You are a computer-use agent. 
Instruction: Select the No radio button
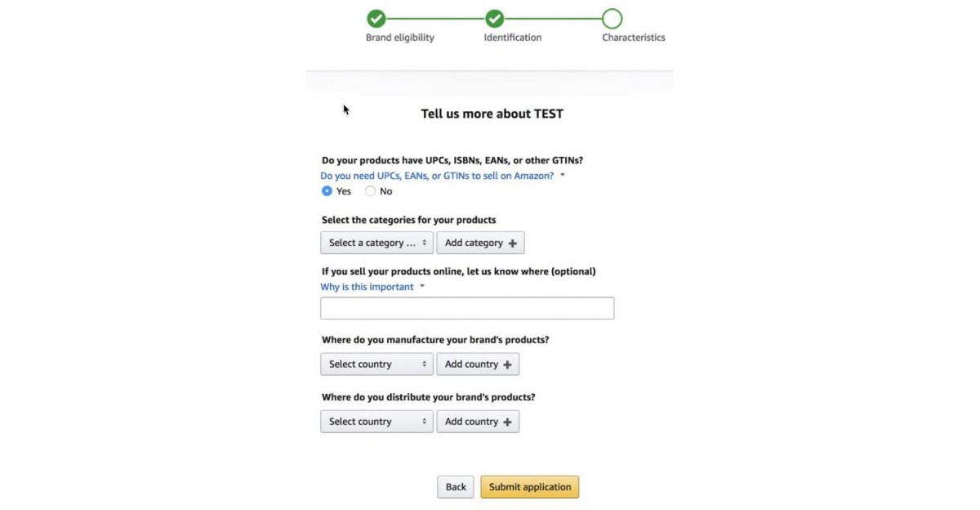[370, 191]
